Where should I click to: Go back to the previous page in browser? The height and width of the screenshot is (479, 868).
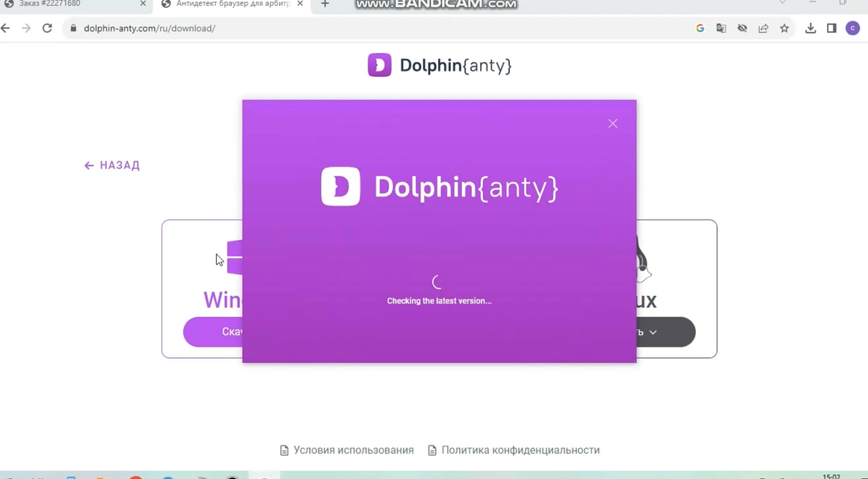[5, 28]
